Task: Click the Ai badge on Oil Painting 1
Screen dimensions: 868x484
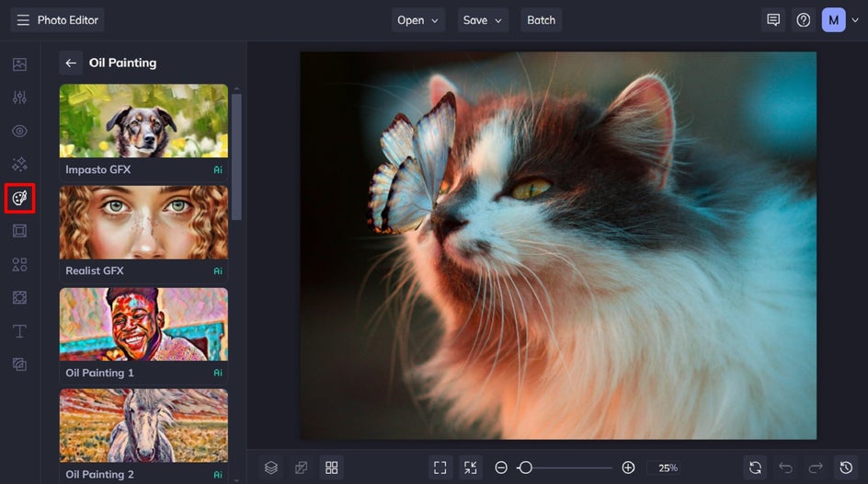Action: coord(218,374)
